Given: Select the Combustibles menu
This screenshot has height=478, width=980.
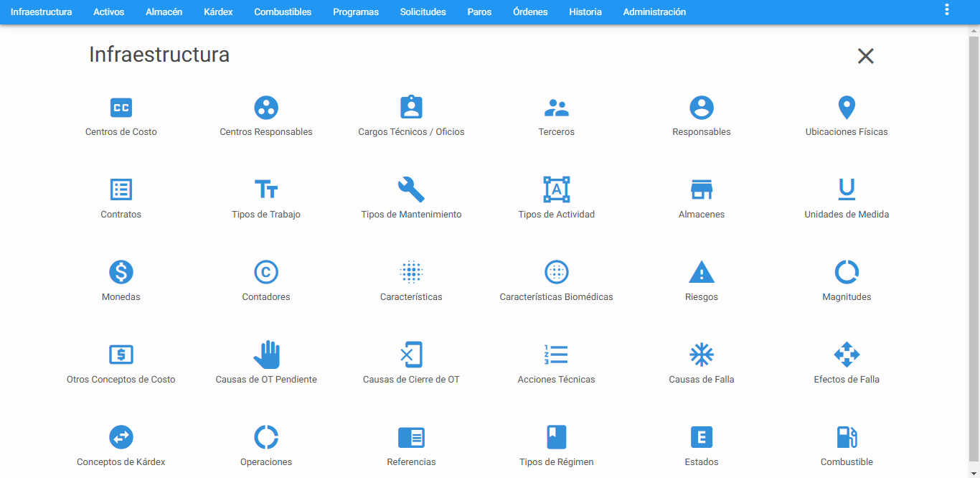Looking at the screenshot, I should (x=283, y=12).
